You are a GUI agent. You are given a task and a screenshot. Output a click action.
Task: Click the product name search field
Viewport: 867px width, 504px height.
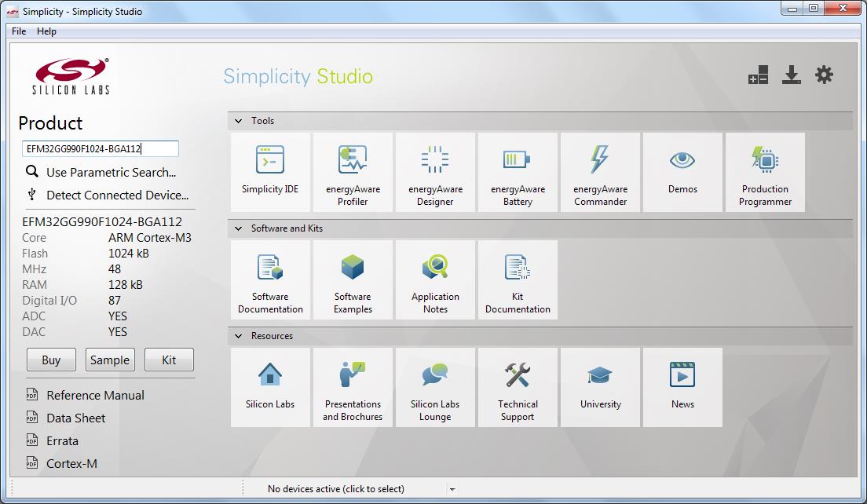click(101, 148)
